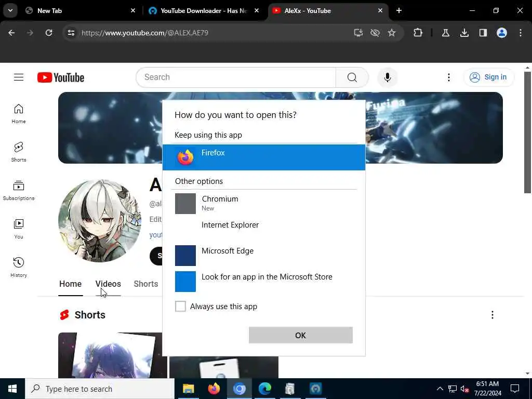This screenshot has width=532, height=399.
Task: Close the New Tab browser tab
Action: [133, 10]
